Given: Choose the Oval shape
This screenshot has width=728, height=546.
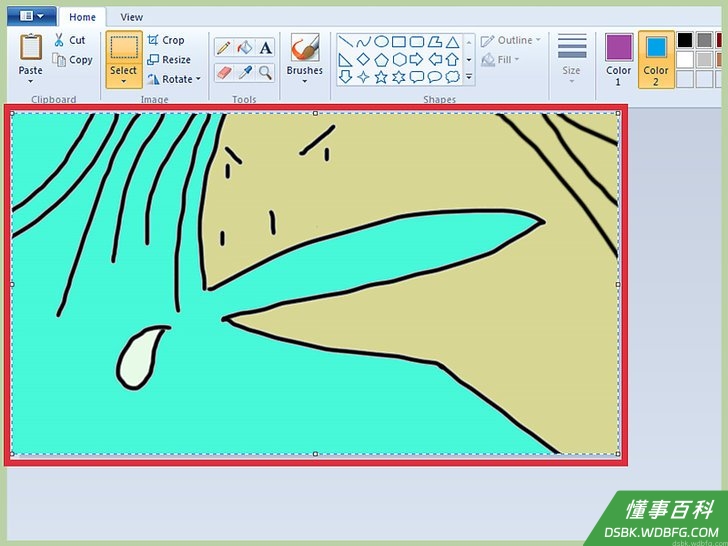Looking at the screenshot, I should (x=381, y=42).
